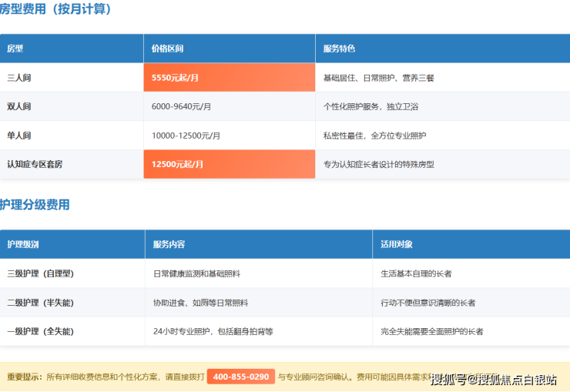Click the 10000-12500元/月 price cell

(186, 136)
